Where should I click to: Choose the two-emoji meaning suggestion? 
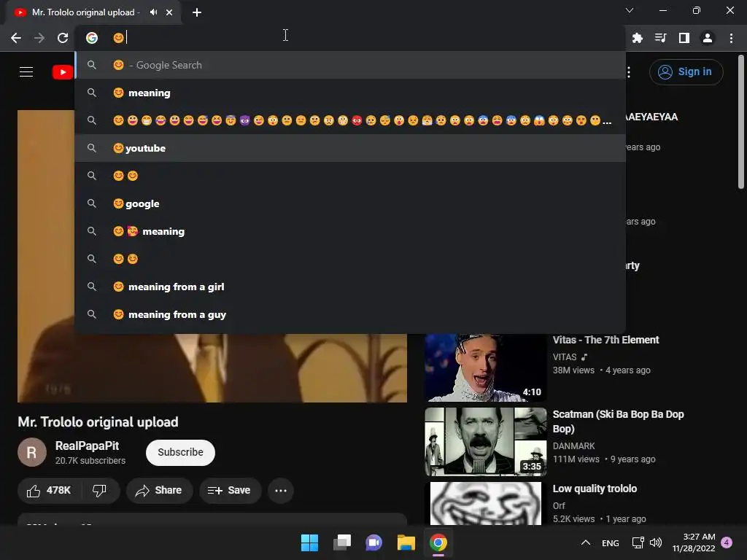coord(350,231)
